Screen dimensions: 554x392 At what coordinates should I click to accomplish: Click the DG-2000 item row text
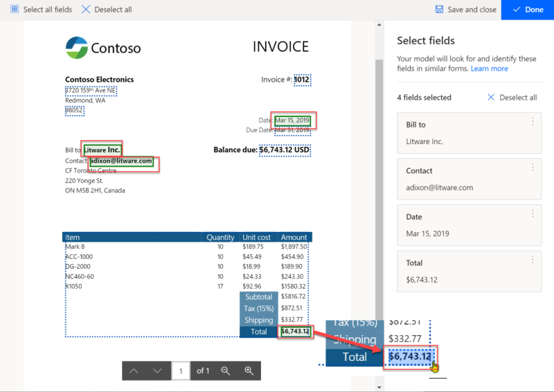[78, 267]
